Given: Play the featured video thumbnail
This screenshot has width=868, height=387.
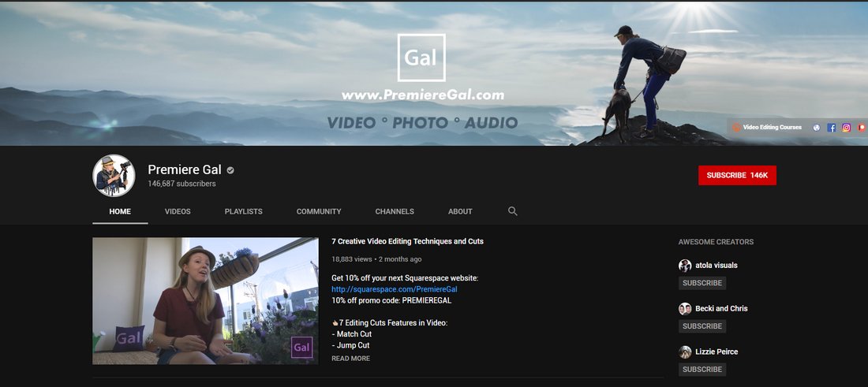Looking at the screenshot, I should 205,301.
